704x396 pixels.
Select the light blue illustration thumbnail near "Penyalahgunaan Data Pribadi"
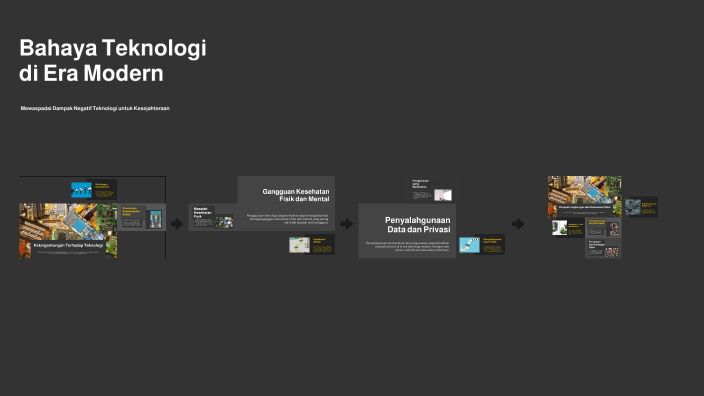coord(470,245)
